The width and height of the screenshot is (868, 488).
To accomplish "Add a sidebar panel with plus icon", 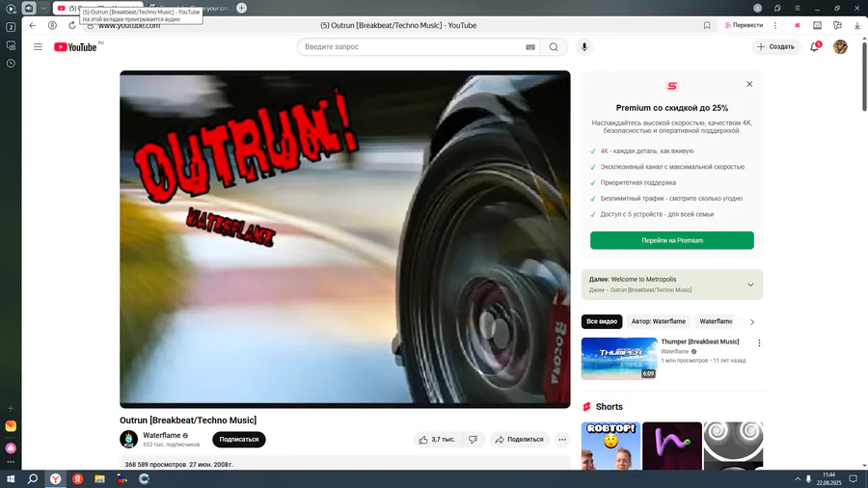I will 11,408.
